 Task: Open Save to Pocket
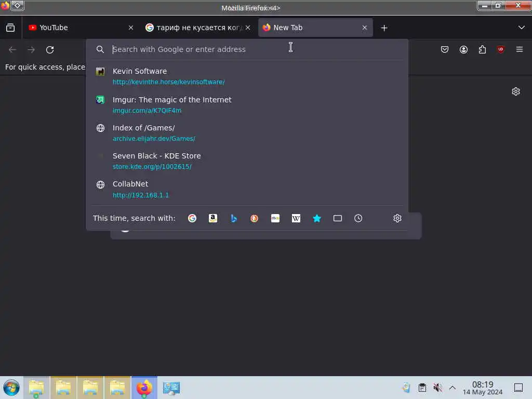[x=445, y=49]
